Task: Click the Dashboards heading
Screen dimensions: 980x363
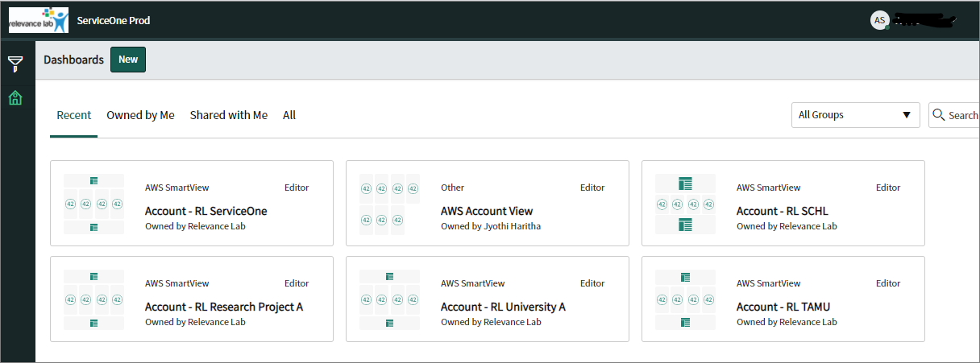Action: point(73,60)
